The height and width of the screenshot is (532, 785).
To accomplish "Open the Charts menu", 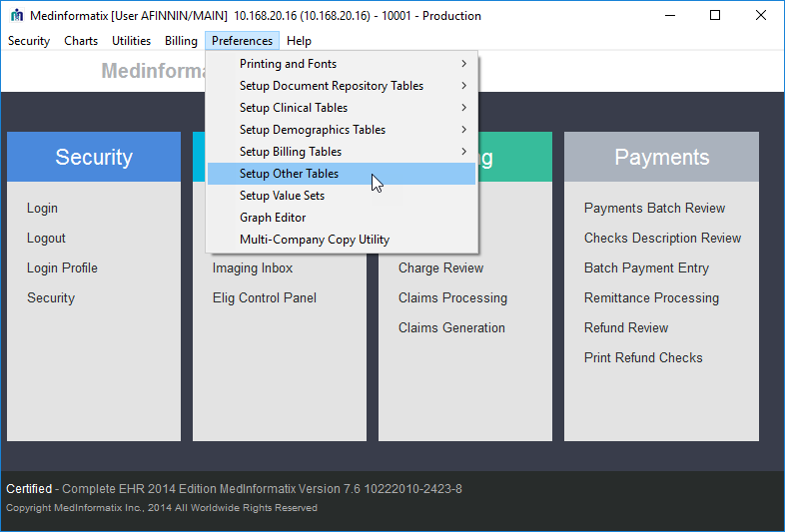I will (x=81, y=41).
